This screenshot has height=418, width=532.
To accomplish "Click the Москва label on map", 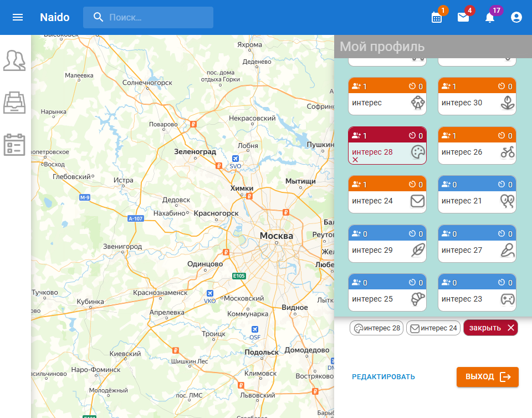I will click(x=276, y=236).
